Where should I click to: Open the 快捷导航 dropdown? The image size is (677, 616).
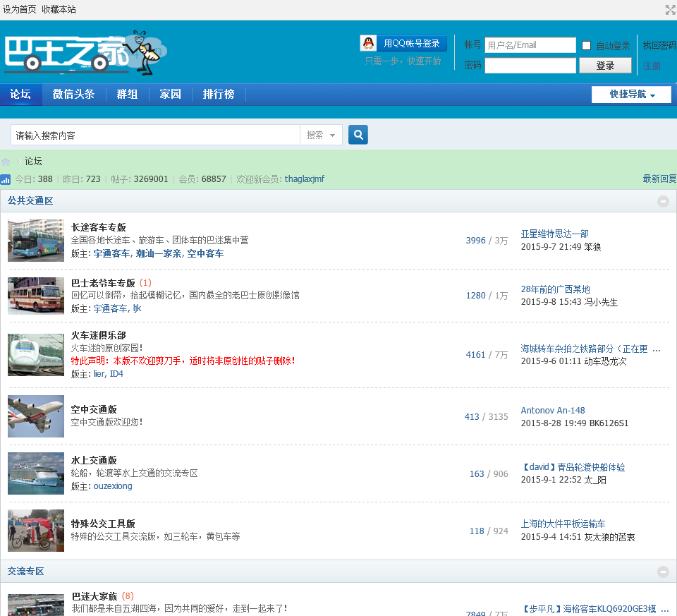(631, 95)
